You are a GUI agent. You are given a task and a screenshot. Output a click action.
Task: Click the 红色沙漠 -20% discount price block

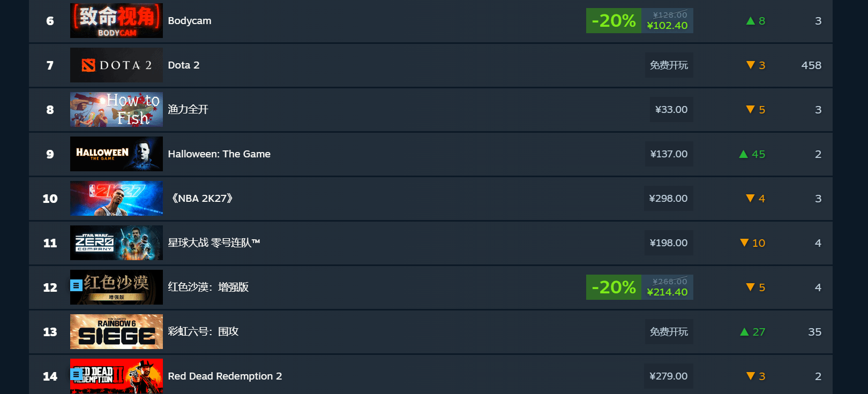[x=640, y=287]
